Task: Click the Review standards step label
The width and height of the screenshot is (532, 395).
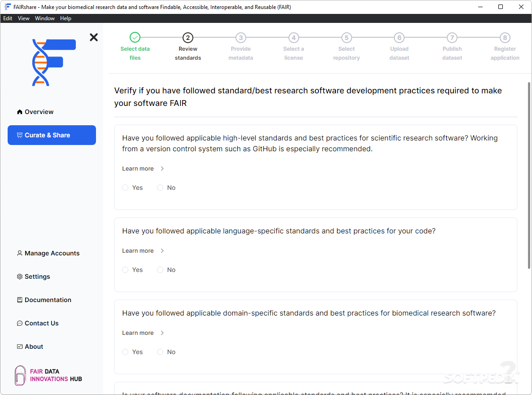Action: click(188, 53)
